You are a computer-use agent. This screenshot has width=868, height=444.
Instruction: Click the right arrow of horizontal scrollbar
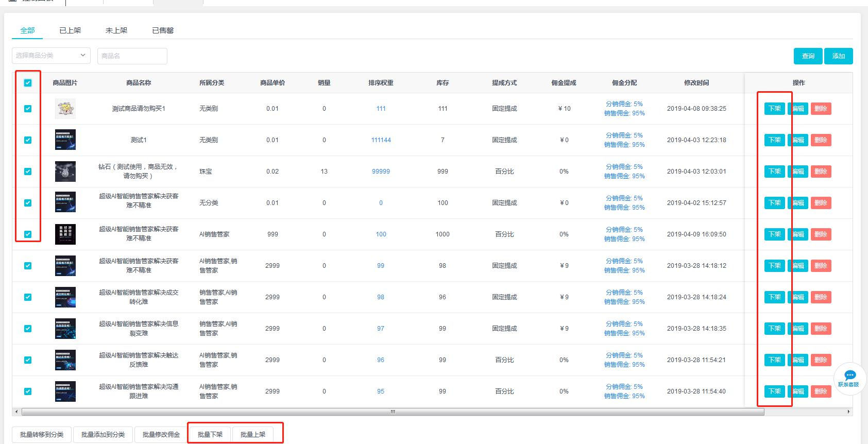(848, 412)
